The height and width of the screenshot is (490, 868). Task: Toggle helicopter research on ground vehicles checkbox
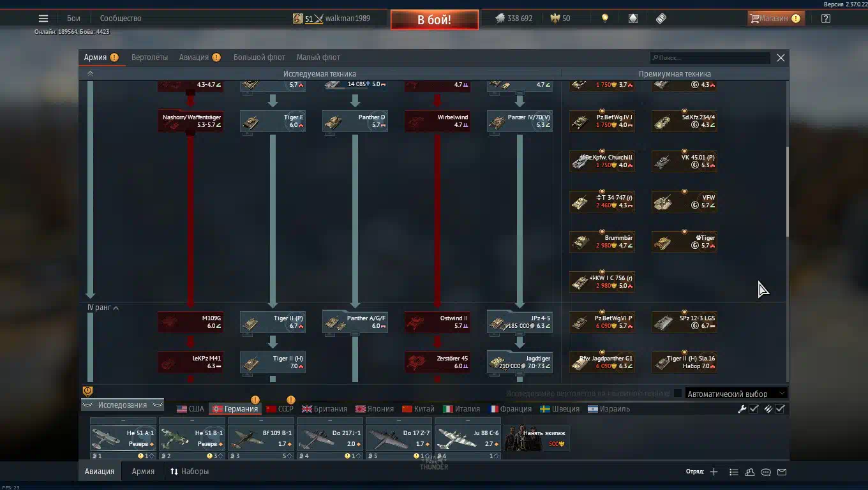coord(678,394)
